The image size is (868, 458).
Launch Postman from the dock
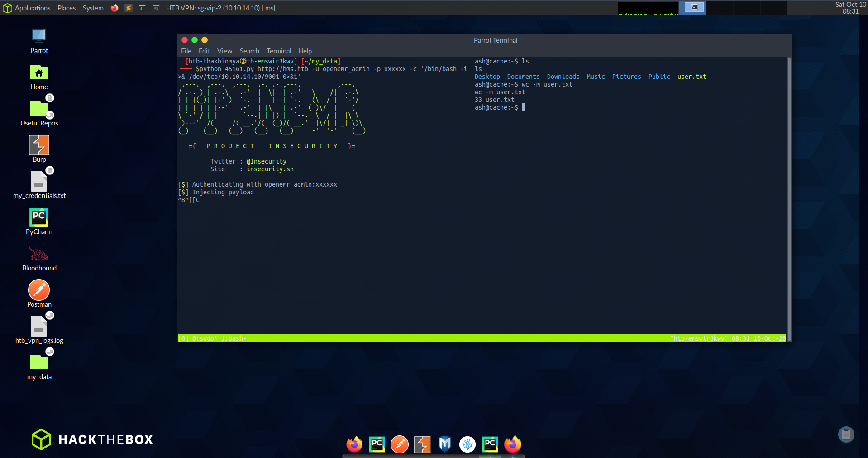coord(400,444)
